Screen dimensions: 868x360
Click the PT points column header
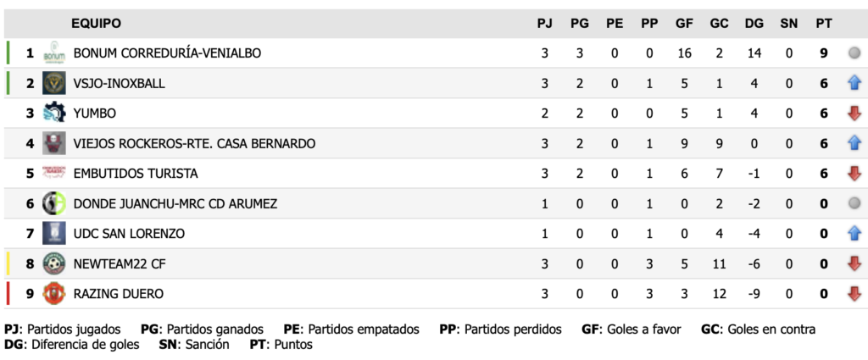(x=823, y=23)
